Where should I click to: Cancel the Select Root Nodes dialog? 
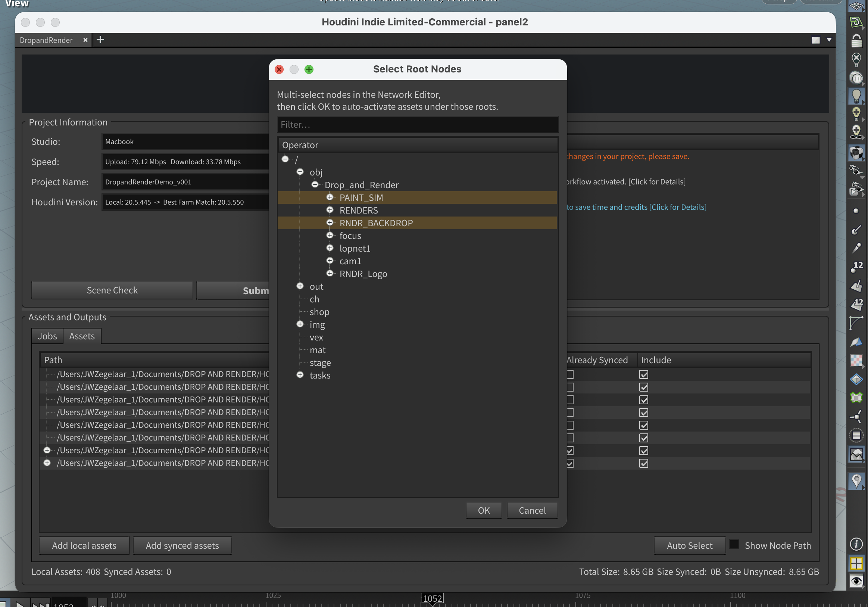(x=532, y=510)
